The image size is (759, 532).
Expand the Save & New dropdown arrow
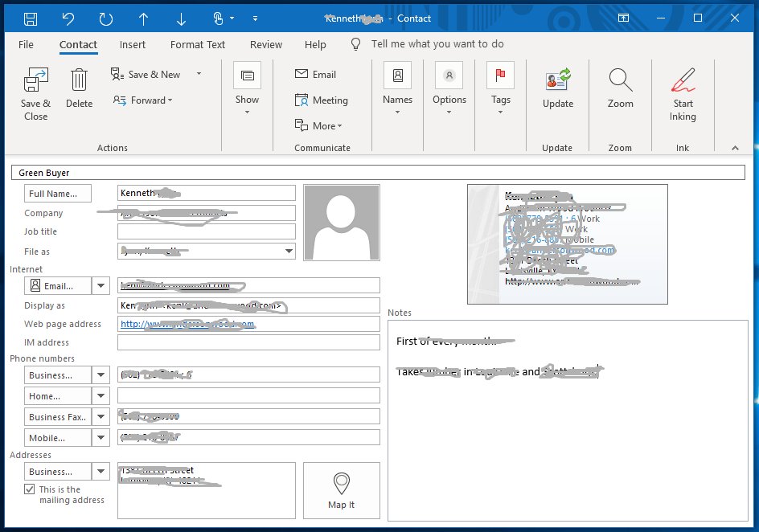click(x=199, y=74)
